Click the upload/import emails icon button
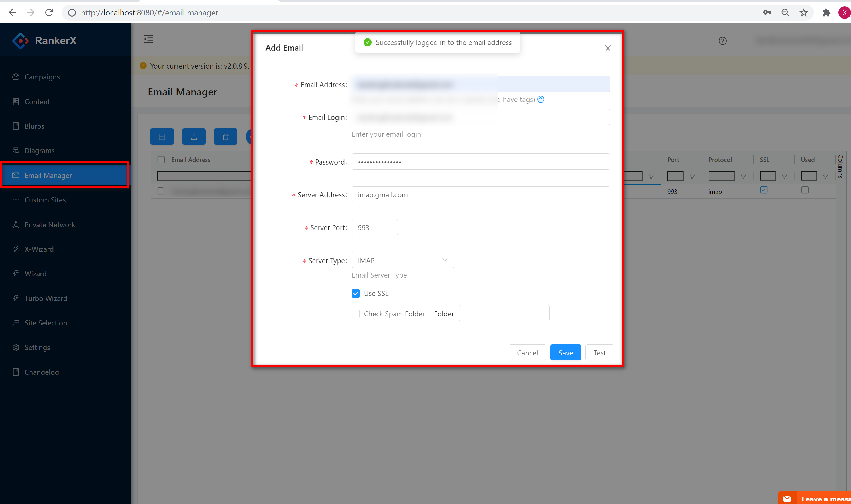Viewport: 851px width, 504px height. click(x=194, y=137)
